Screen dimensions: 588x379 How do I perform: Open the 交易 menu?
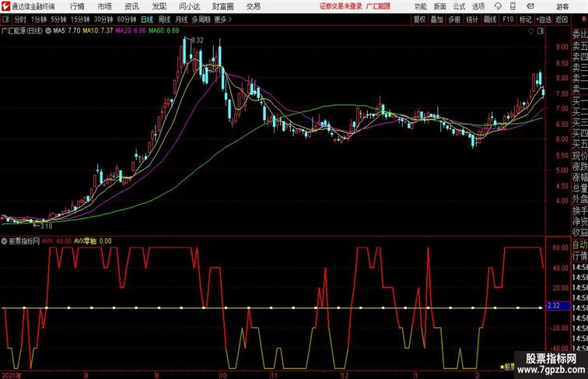click(253, 6)
